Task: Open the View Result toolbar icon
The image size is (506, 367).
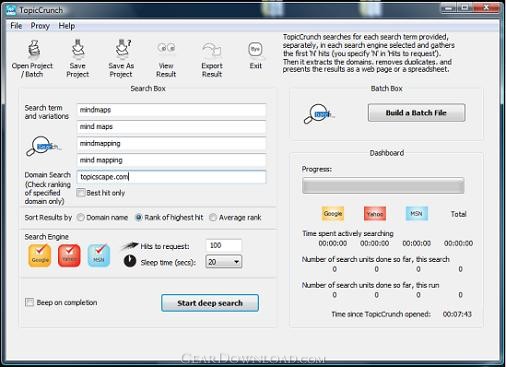Action: pyautogui.click(x=166, y=49)
